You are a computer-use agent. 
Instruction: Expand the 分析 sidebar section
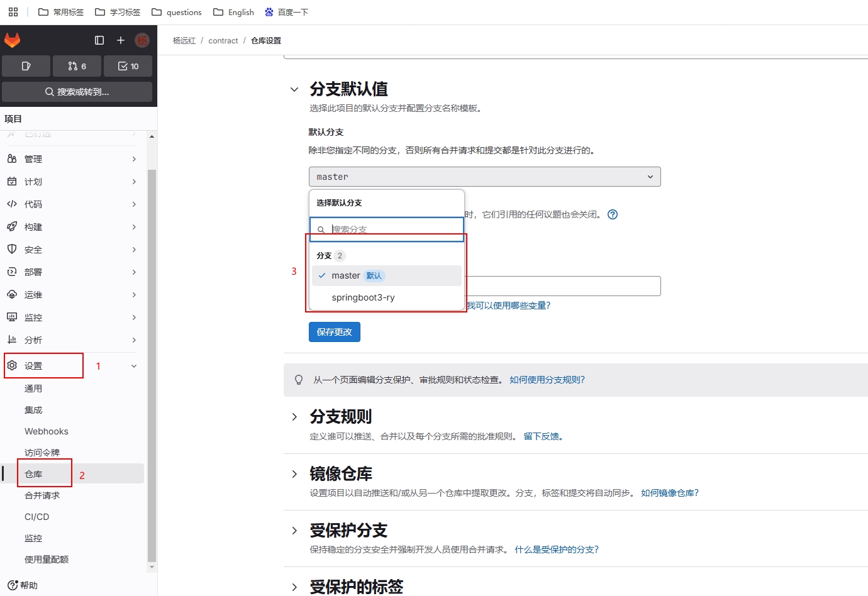(x=72, y=340)
